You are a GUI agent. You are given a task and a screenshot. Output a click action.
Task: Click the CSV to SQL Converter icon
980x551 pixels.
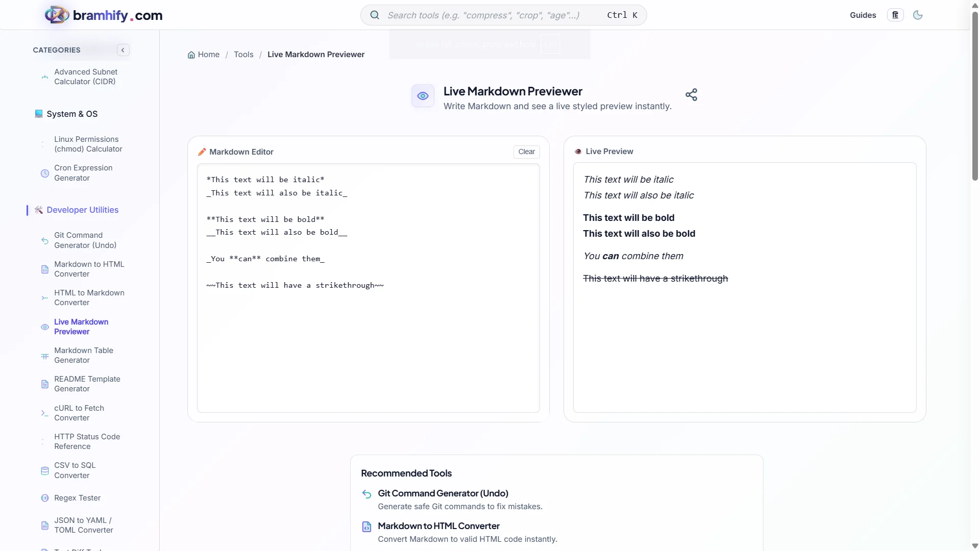pos(45,471)
